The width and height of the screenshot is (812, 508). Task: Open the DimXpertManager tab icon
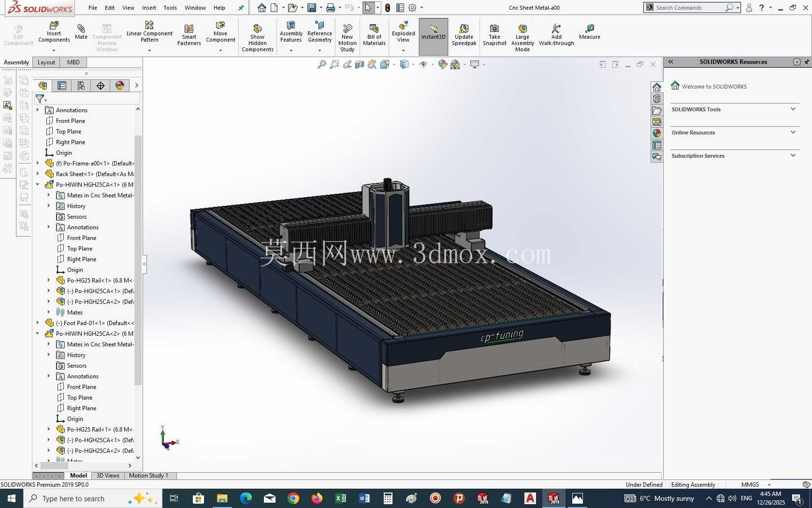pyautogui.click(x=101, y=86)
